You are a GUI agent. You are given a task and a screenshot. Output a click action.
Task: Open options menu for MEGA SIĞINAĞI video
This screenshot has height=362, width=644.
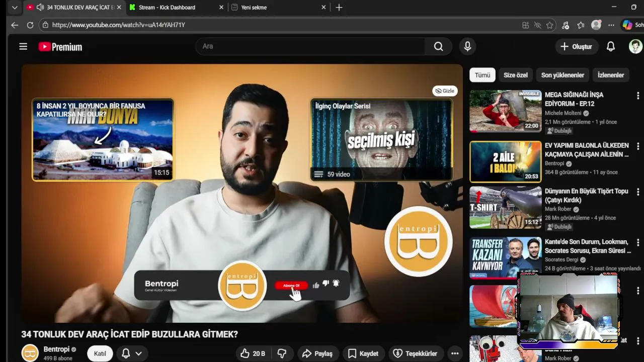[x=638, y=96]
